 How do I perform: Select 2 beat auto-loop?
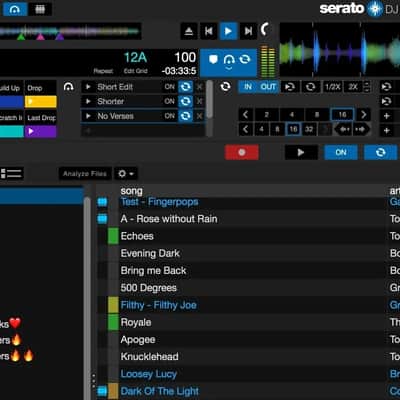[x=267, y=115]
